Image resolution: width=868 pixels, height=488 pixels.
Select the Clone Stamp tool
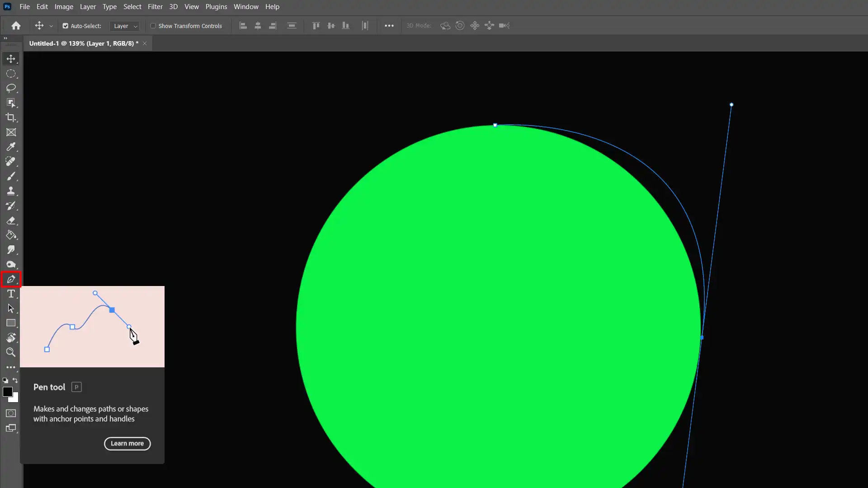[x=11, y=191]
